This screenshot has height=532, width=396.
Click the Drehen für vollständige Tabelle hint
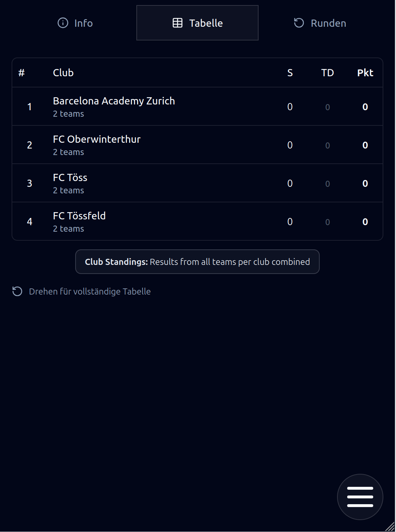tap(90, 291)
